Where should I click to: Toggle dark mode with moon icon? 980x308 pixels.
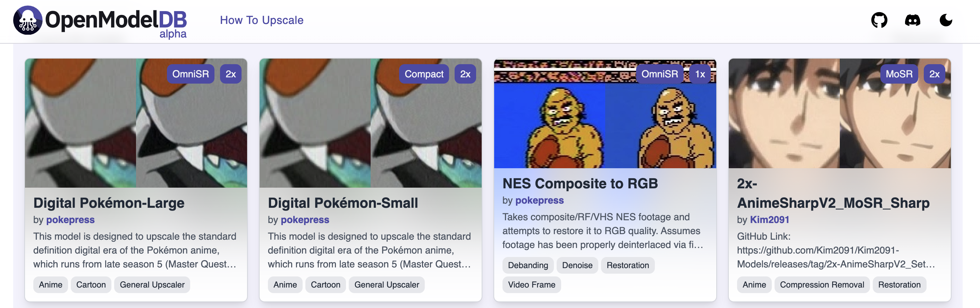coord(945,20)
